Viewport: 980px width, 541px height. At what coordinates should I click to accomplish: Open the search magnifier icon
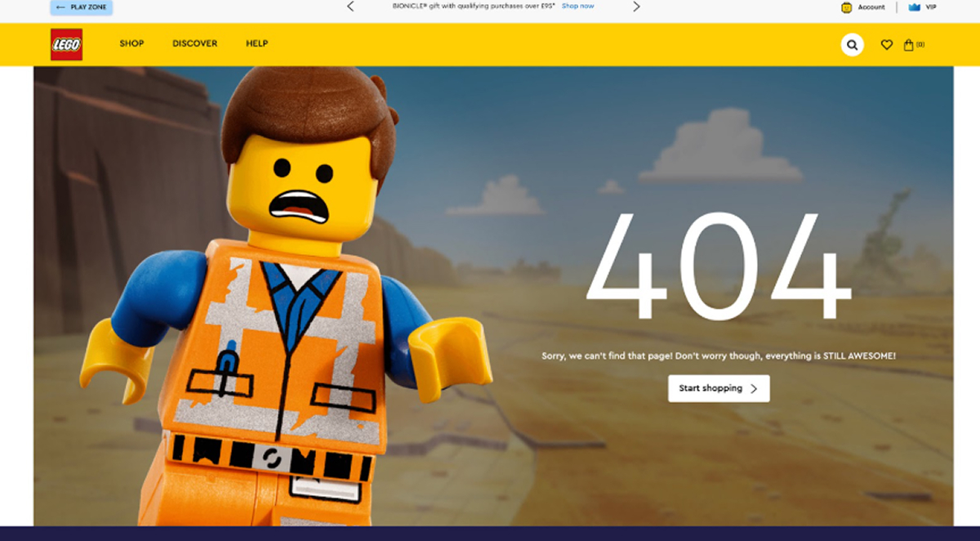point(852,45)
